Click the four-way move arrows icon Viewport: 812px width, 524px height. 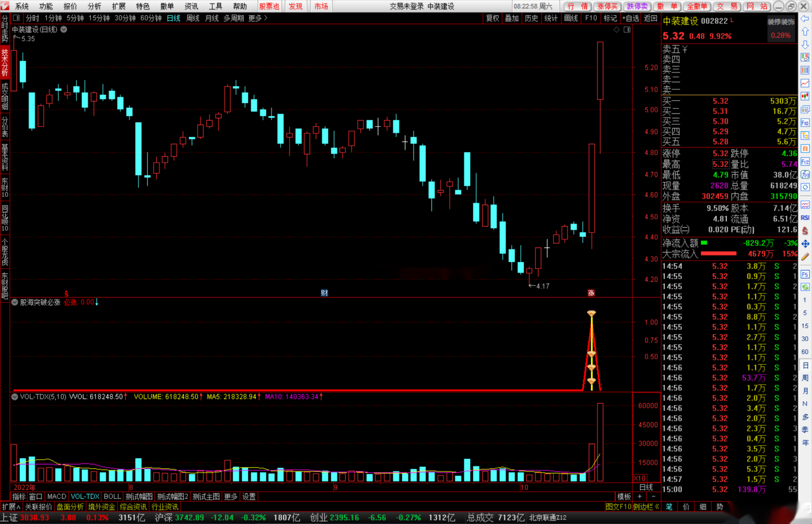coord(805,244)
